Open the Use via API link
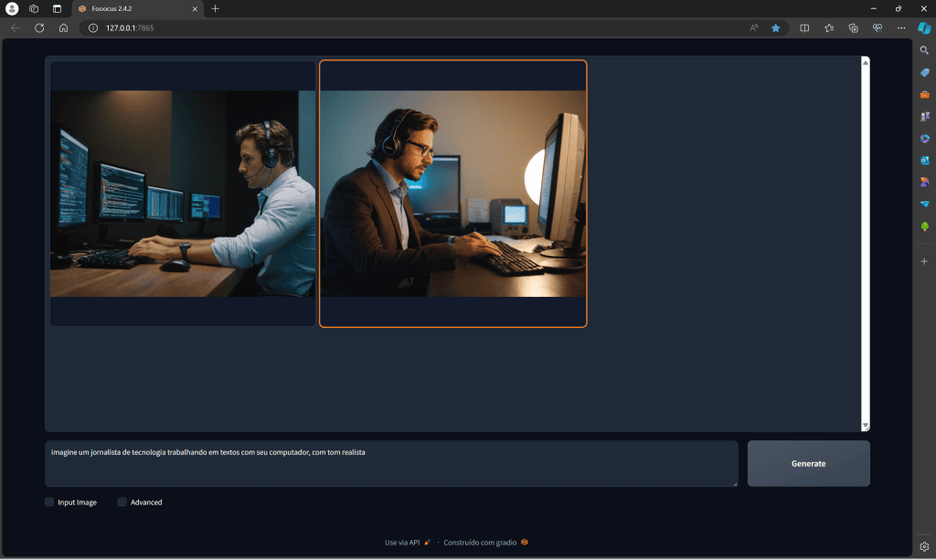The height and width of the screenshot is (560, 936). pos(402,541)
